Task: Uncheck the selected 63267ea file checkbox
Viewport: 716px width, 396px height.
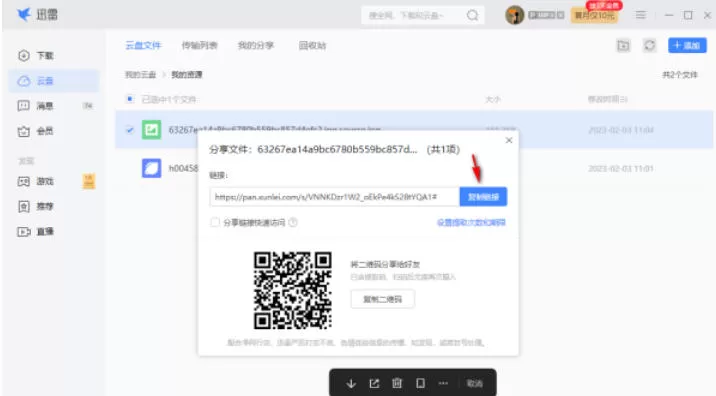Action: tap(130, 130)
